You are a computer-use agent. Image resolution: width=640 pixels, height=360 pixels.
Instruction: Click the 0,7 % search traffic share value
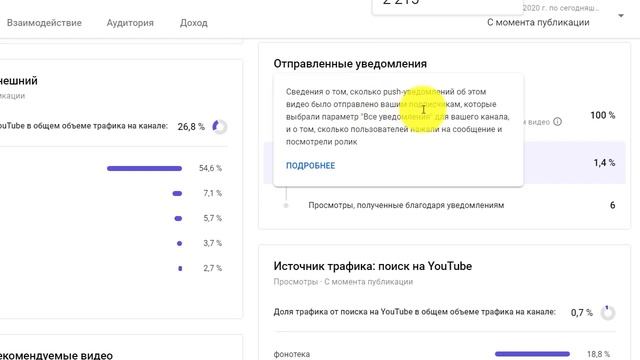tap(582, 313)
